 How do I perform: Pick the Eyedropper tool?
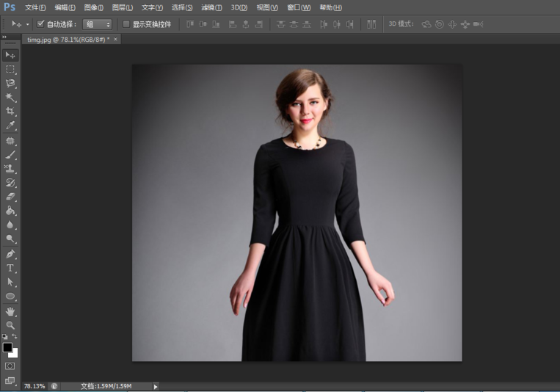coord(10,126)
